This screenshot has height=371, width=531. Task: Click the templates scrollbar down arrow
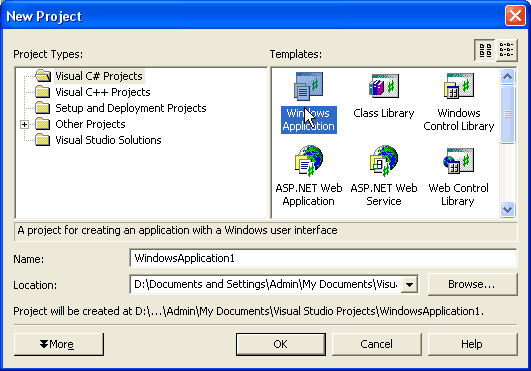[x=507, y=210]
